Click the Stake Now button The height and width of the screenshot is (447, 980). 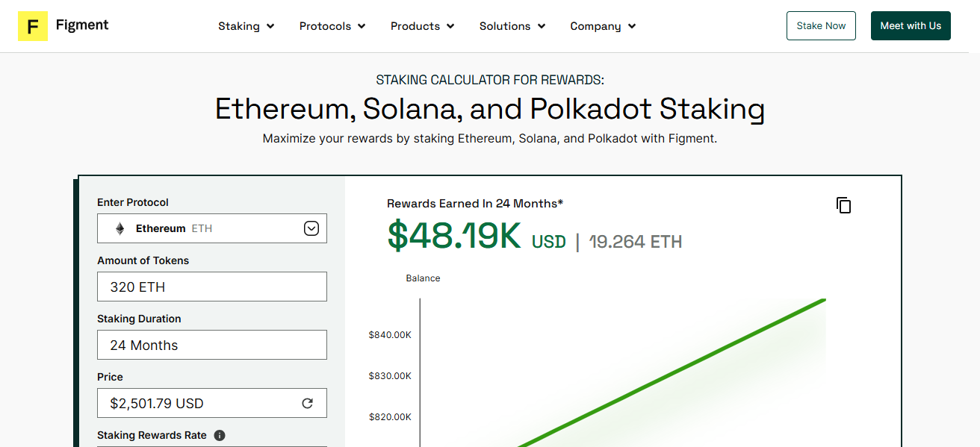click(821, 26)
